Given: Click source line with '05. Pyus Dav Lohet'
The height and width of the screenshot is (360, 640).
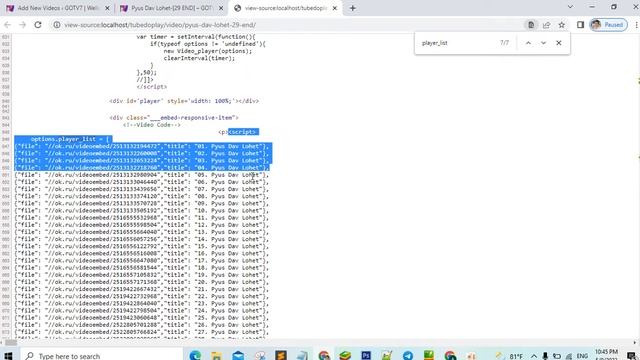Looking at the screenshot, I should (x=142, y=175).
